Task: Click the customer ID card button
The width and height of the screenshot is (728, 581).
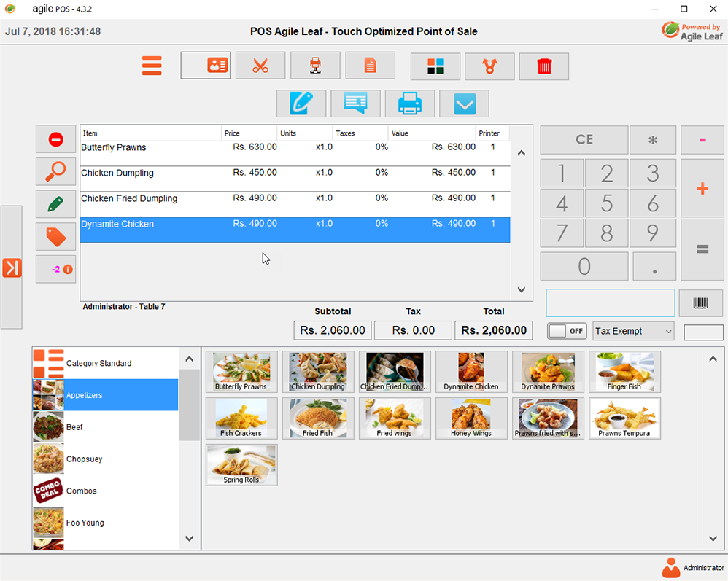Action: click(206, 66)
